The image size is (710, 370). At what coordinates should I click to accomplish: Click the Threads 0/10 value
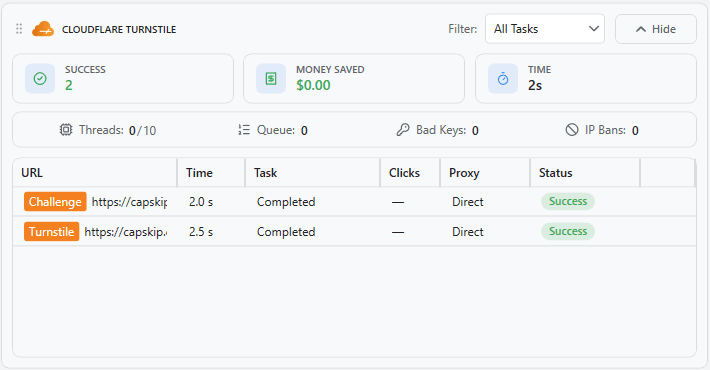(x=143, y=130)
